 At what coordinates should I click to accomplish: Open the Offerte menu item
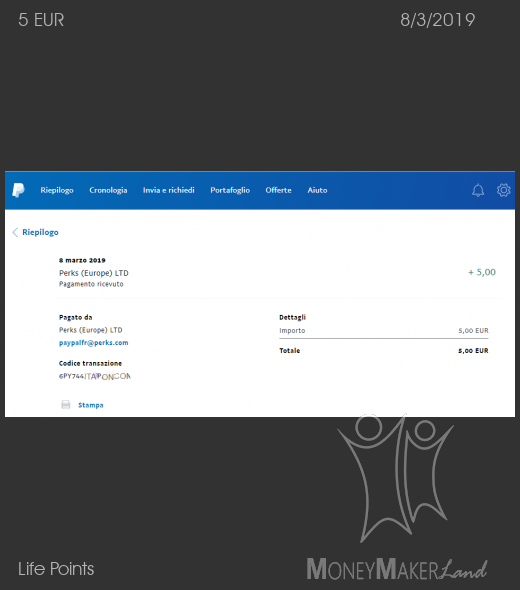[x=278, y=190]
